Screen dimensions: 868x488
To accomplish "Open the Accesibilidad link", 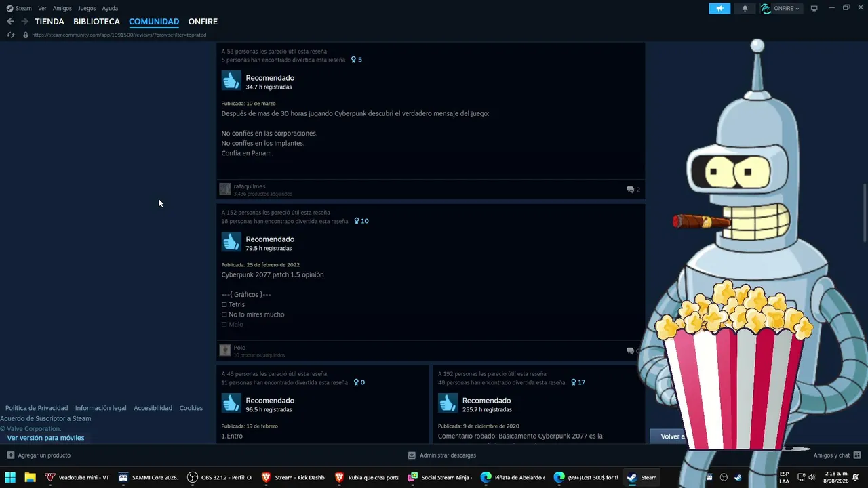I will click(153, 408).
